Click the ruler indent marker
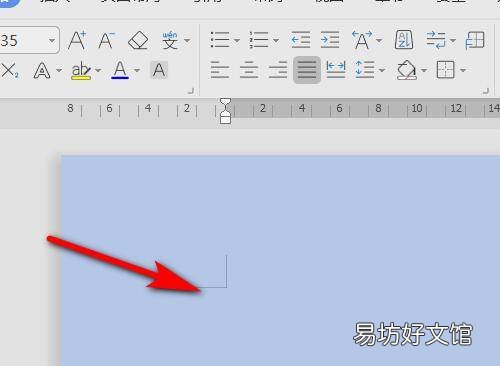The width and height of the screenshot is (500, 366). click(x=226, y=111)
